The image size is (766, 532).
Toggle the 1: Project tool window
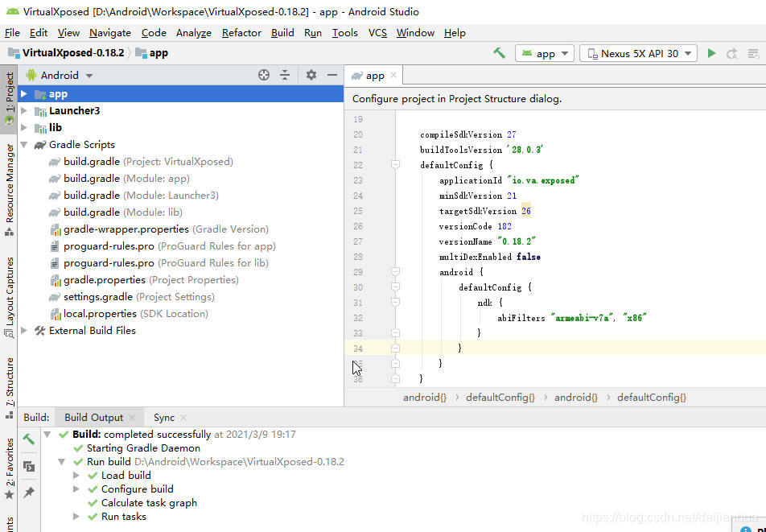click(x=9, y=100)
